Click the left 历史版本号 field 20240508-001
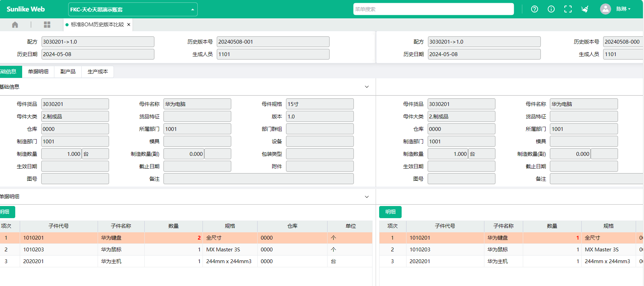The height and width of the screenshot is (286, 644). (x=273, y=42)
